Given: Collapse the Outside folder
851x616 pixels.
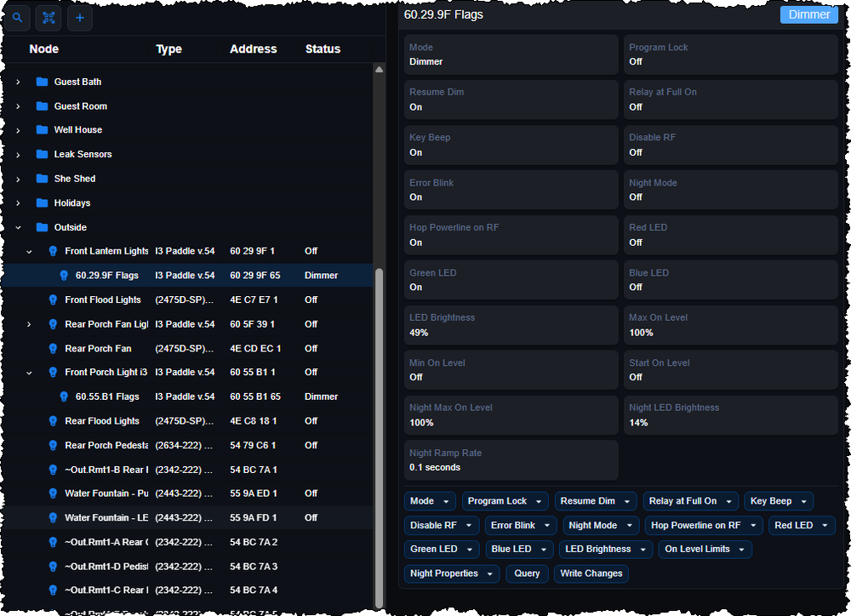Looking at the screenshot, I should [18, 227].
